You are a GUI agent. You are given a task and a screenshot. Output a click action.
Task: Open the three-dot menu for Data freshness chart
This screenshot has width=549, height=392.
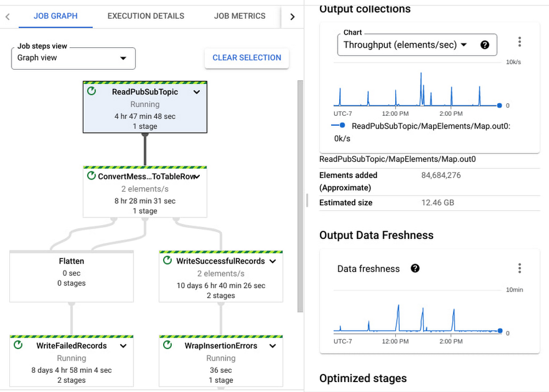[519, 268]
